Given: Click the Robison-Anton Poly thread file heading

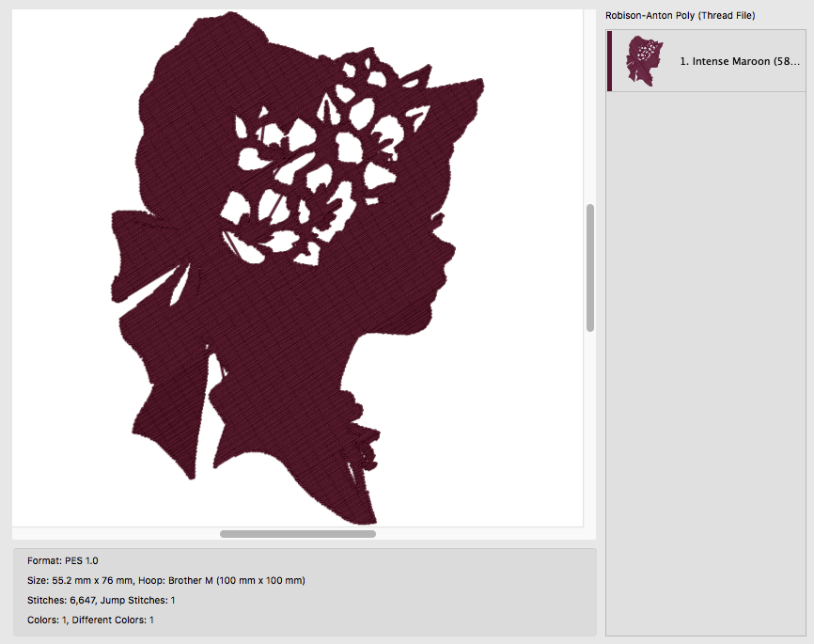Looking at the screenshot, I should point(681,16).
